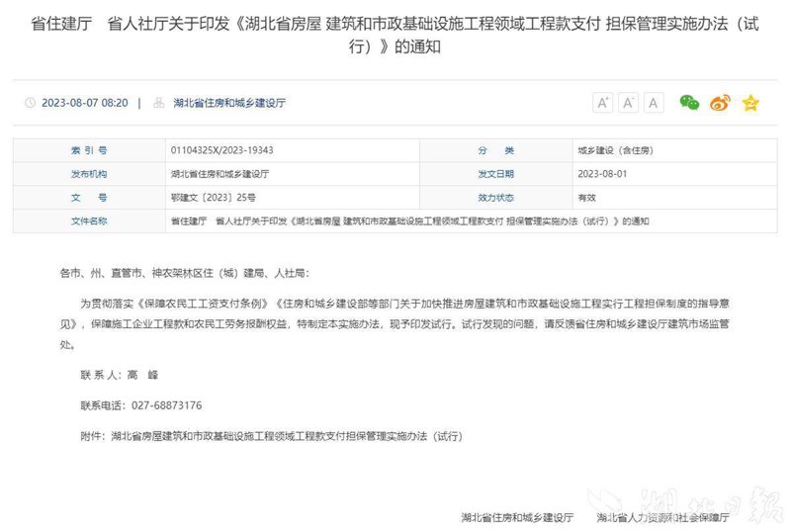Viewport: 791px width, 532px height.
Task: Click the increase font size A+ icon
Action: point(602,103)
